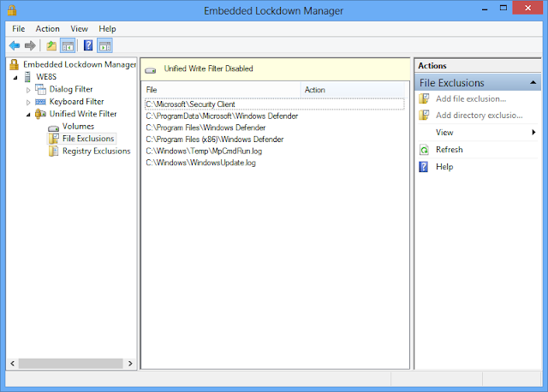Viewport: 548px width, 392px height.
Task: Select the Keyboard Filter tree item
Action: [x=76, y=102]
